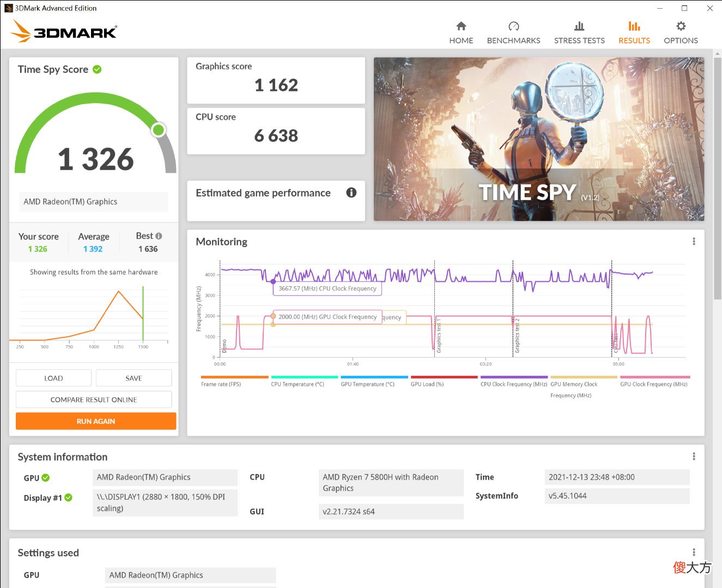Click the GPU green check icon in System information

pos(46,477)
